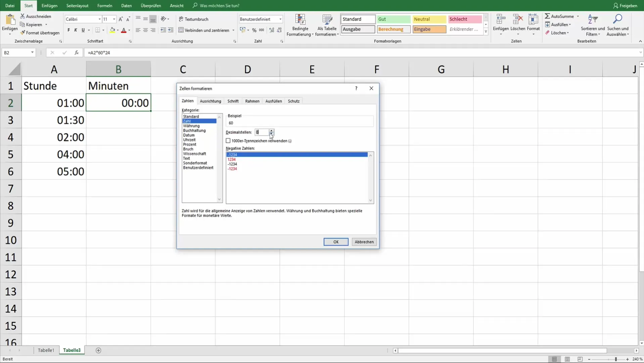
Task: Increase Dezimalstellen with up arrow
Action: (x=271, y=130)
